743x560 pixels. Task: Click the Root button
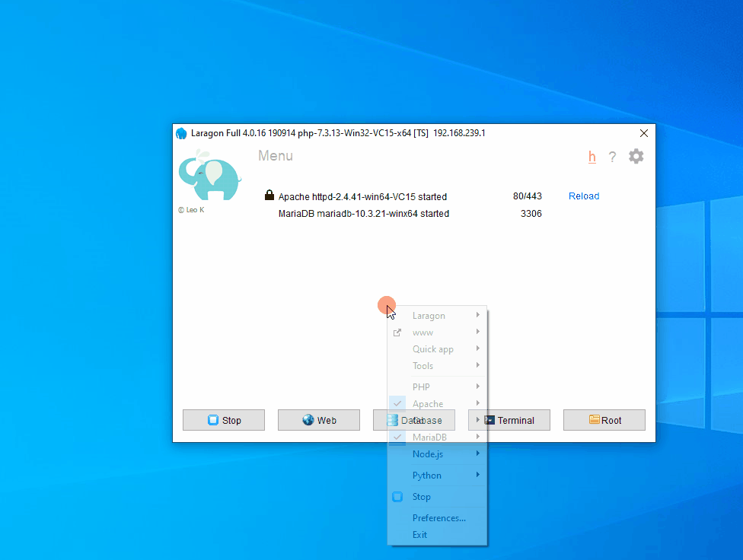pyautogui.click(x=604, y=420)
